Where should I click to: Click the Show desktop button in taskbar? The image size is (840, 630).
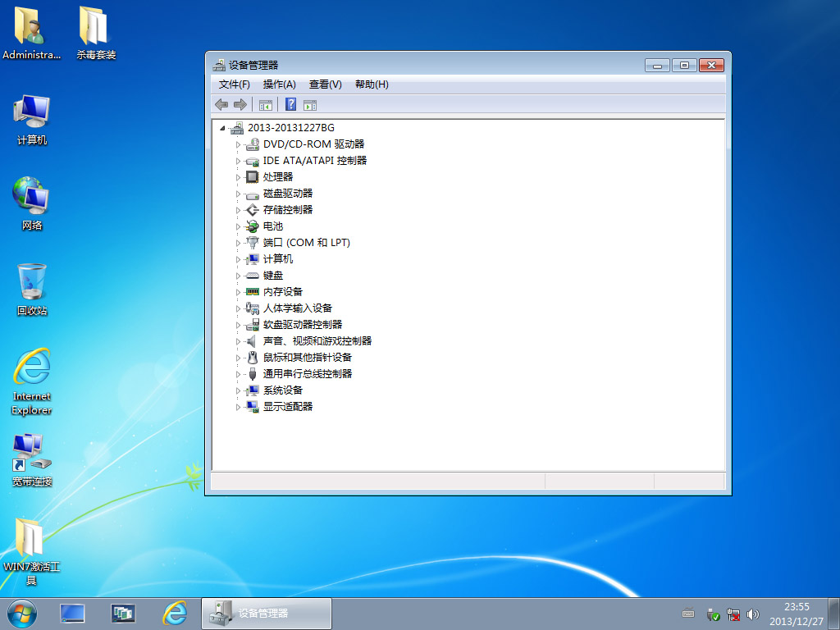[834, 614]
